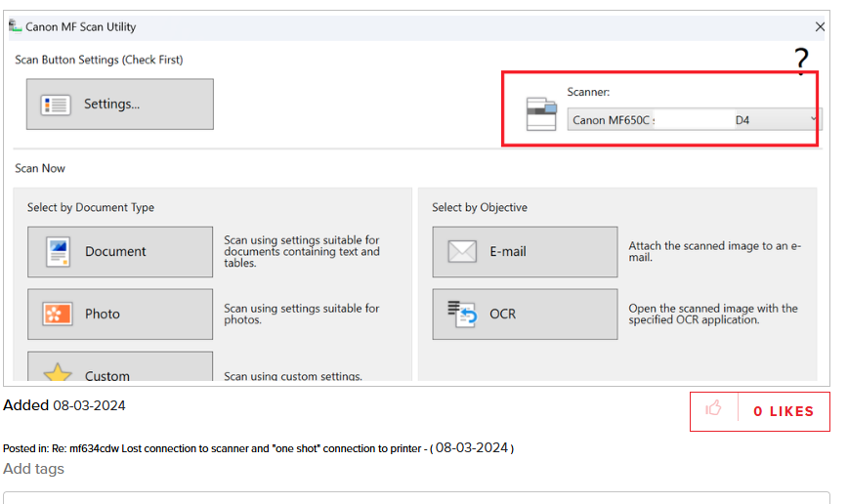Click the Document scan type icon

59,252
